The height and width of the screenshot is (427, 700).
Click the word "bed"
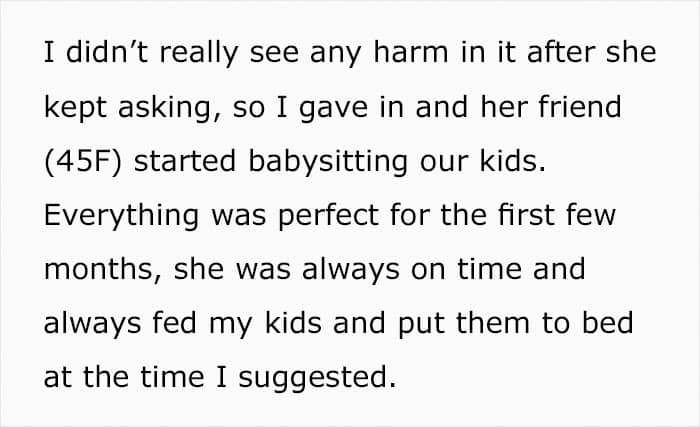pos(608,322)
